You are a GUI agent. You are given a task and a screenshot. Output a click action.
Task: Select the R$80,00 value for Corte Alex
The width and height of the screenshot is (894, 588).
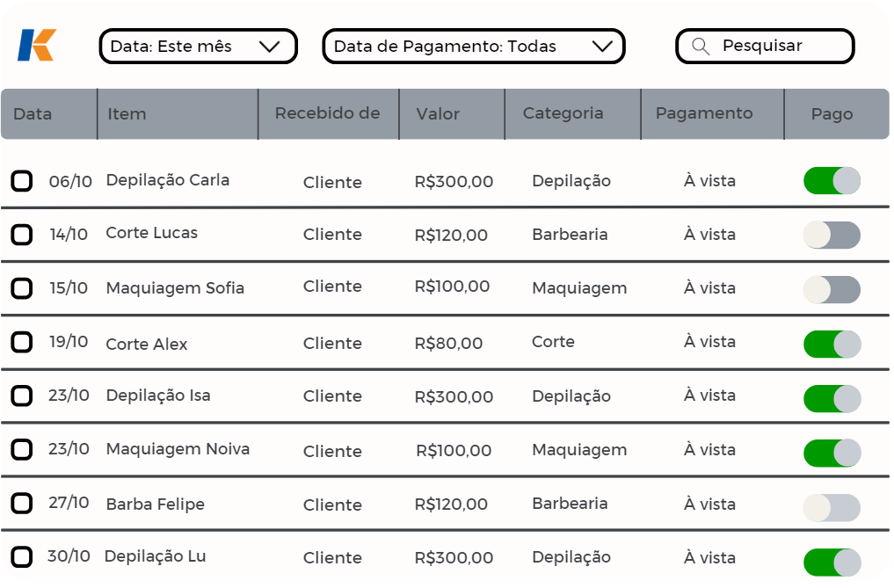tap(448, 344)
